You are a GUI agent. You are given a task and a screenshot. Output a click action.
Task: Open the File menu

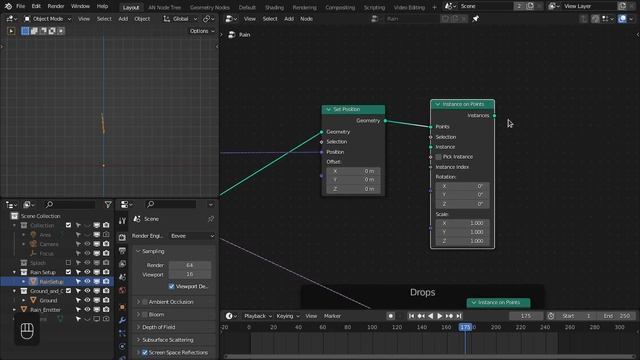click(20, 6)
